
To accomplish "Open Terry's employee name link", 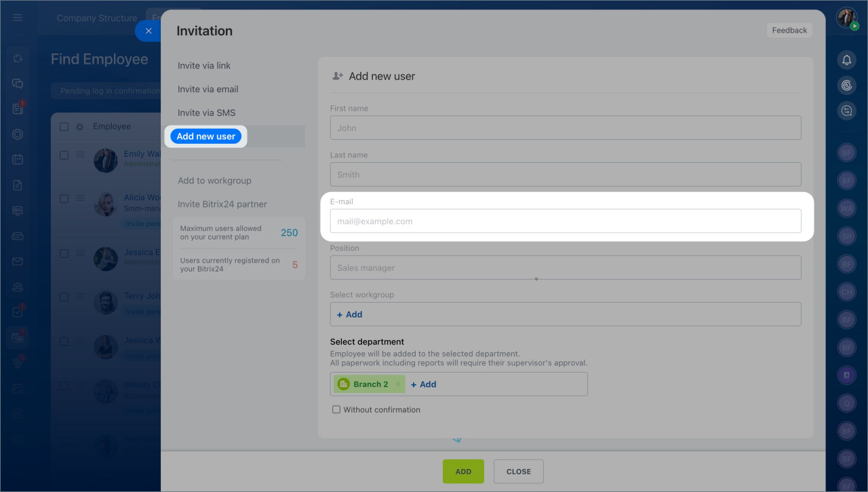I will pyautogui.click(x=142, y=296).
